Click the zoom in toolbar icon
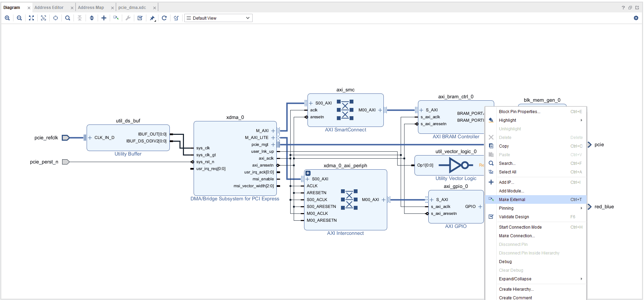The height and width of the screenshot is (300, 644). pyautogui.click(x=7, y=18)
